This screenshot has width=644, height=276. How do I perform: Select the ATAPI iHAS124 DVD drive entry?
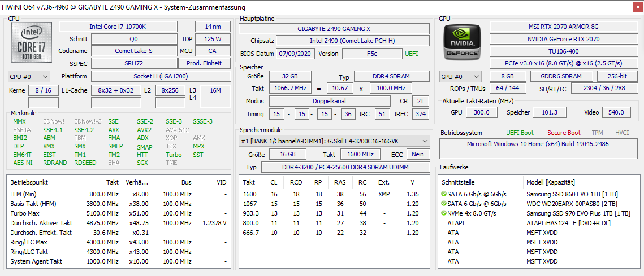pos(538,223)
